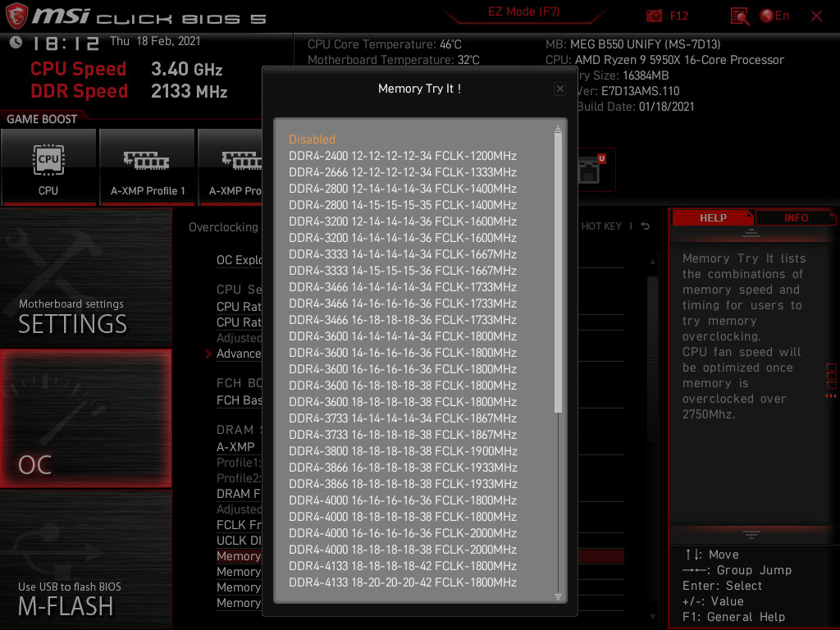Click the hot key undo arrow icon
This screenshot has height=630, width=840.
646,226
